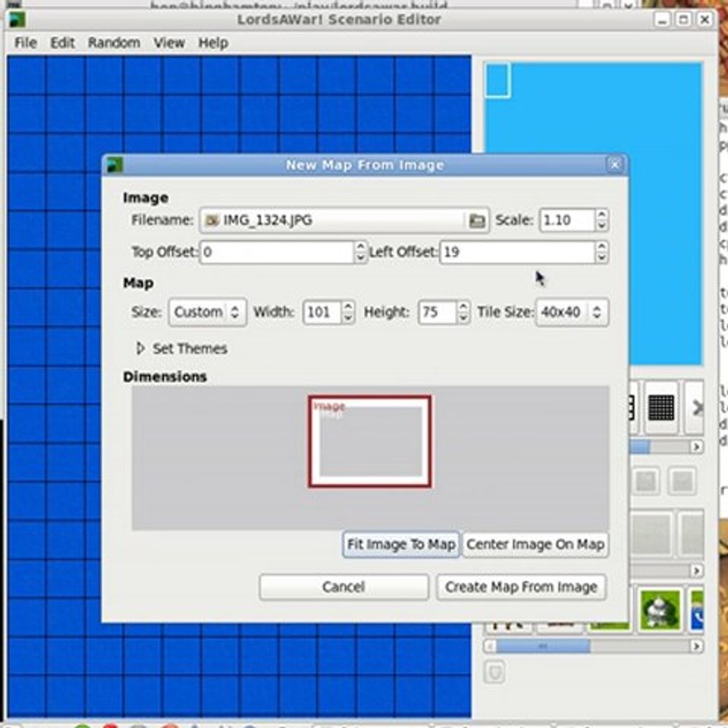Viewport: 728px width, 728px height.
Task: Click the Left Offset input field
Action: (517, 252)
